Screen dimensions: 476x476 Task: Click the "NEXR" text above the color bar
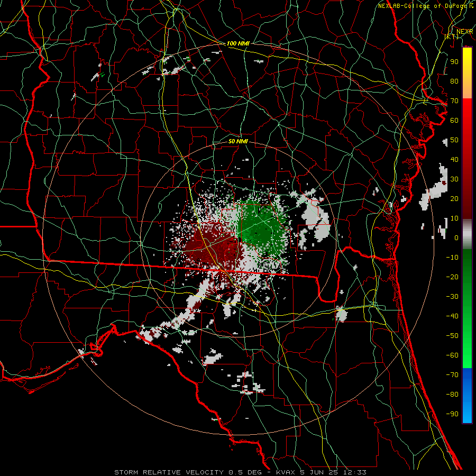click(x=465, y=32)
